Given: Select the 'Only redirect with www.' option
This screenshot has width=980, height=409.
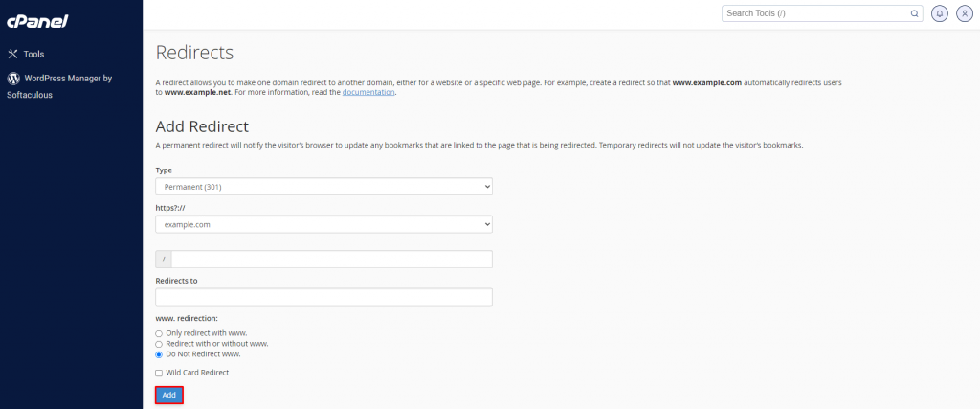Looking at the screenshot, I should tap(159, 332).
